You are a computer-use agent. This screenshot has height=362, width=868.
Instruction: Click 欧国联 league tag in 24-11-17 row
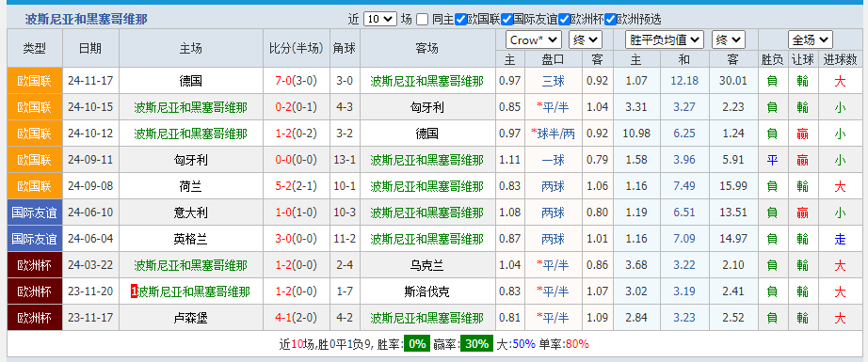tap(34, 81)
